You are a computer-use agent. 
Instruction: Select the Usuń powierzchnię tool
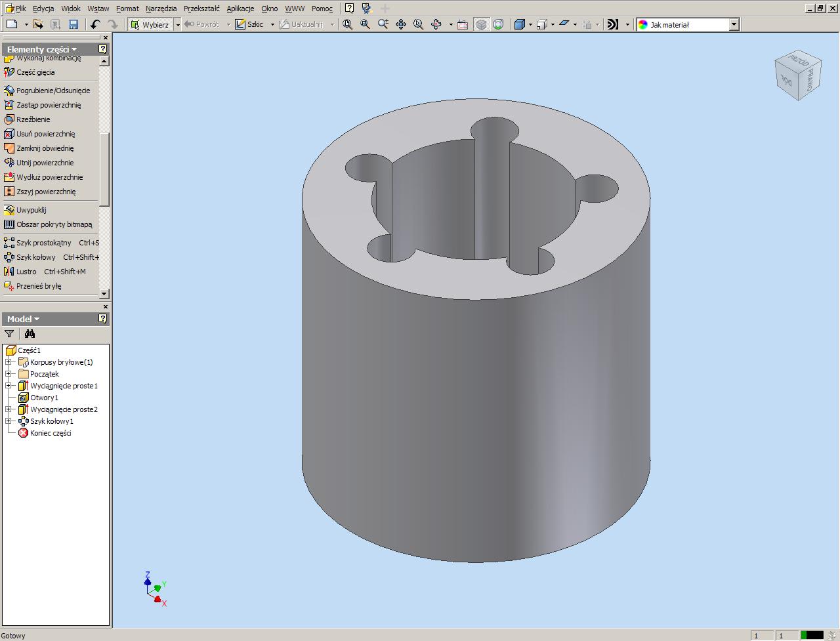(39, 134)
